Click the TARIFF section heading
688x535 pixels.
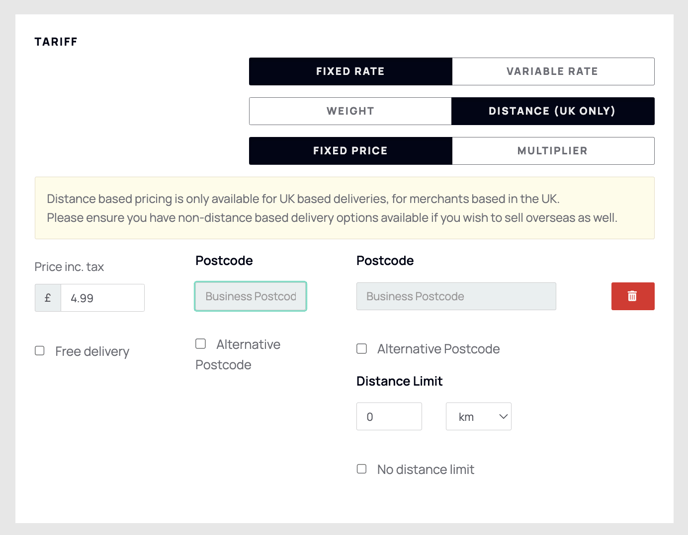(x=56, y=42)
